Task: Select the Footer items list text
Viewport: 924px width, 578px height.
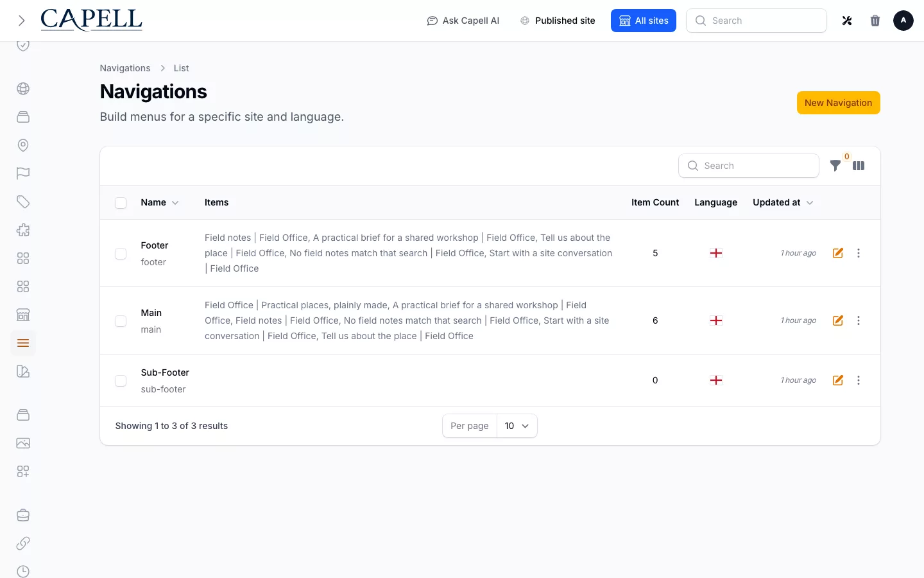Action: [409, 253]
